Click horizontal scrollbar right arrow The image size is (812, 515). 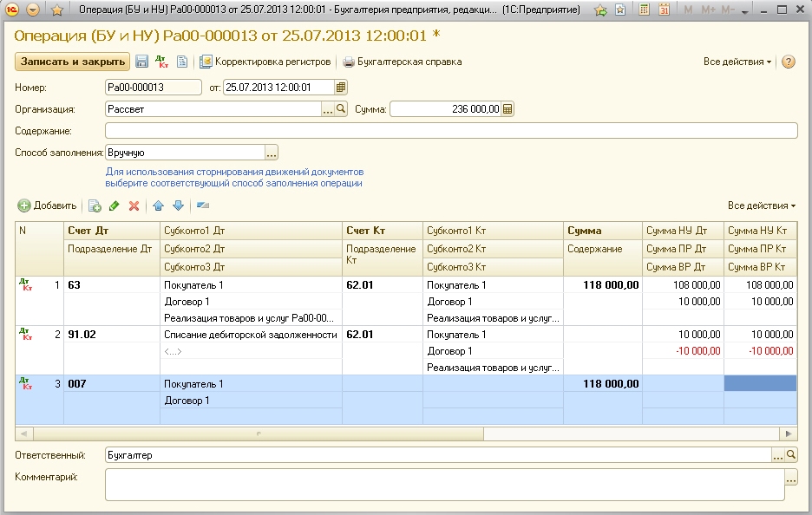click(x=789, y=434)
